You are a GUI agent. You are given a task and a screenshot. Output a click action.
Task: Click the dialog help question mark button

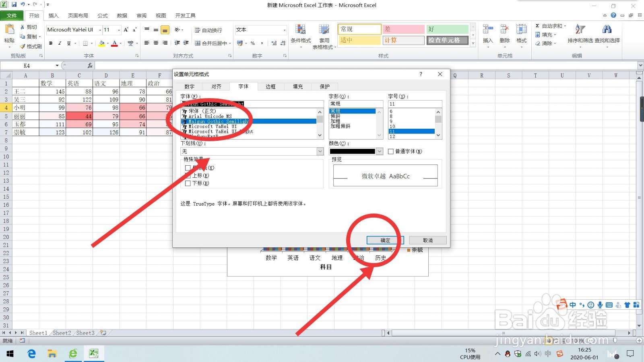coord(421,74)
